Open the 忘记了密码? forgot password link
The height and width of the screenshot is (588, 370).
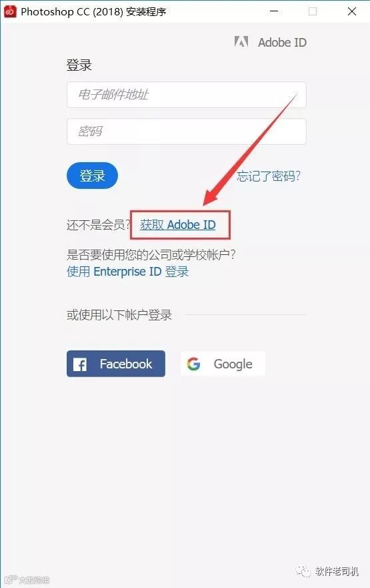269,176
